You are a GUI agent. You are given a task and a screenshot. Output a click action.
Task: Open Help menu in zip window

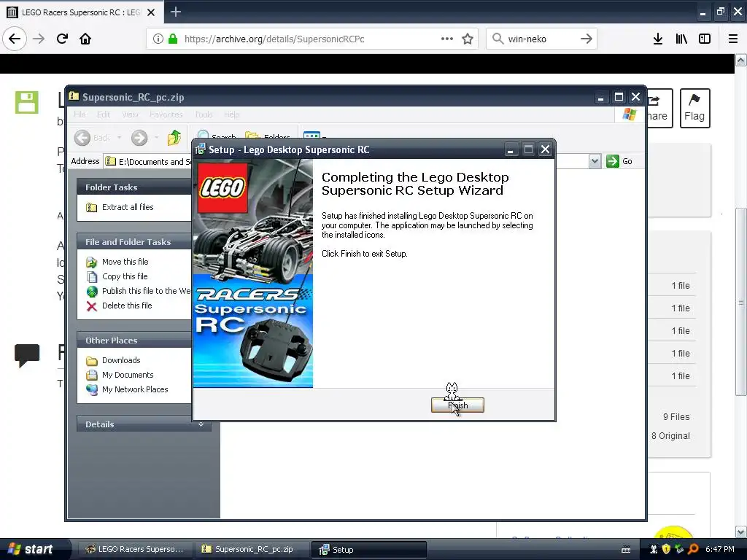(x=231, y=114)
